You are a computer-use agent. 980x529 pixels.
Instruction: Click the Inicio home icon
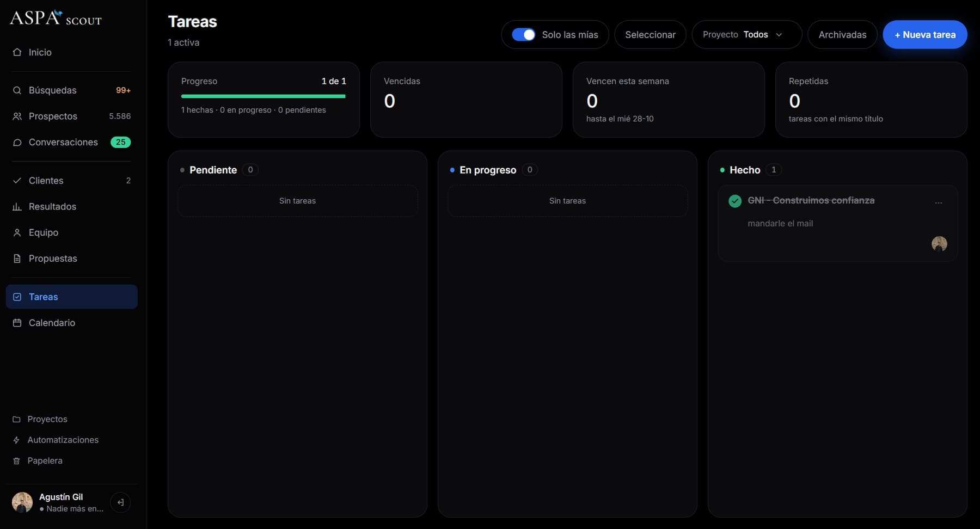(x=17, y=52)
